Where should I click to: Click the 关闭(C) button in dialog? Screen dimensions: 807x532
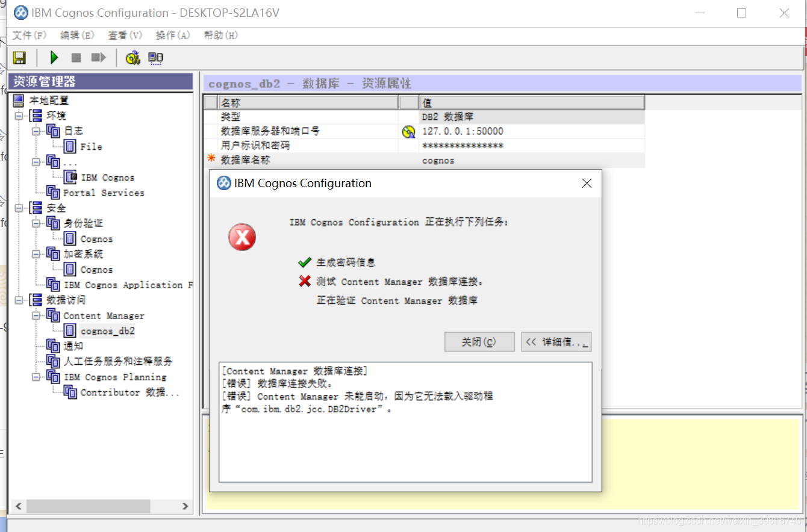pyautogui.click(x=479, y=342)
